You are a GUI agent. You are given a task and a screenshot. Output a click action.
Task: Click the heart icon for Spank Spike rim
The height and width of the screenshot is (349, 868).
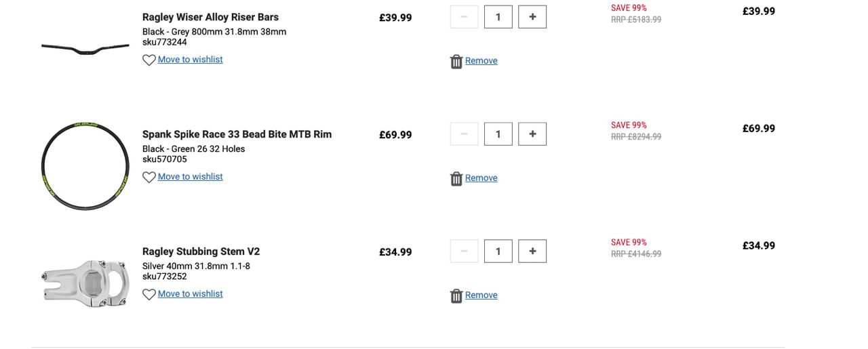pyautogui.click(x=149, y=178)
